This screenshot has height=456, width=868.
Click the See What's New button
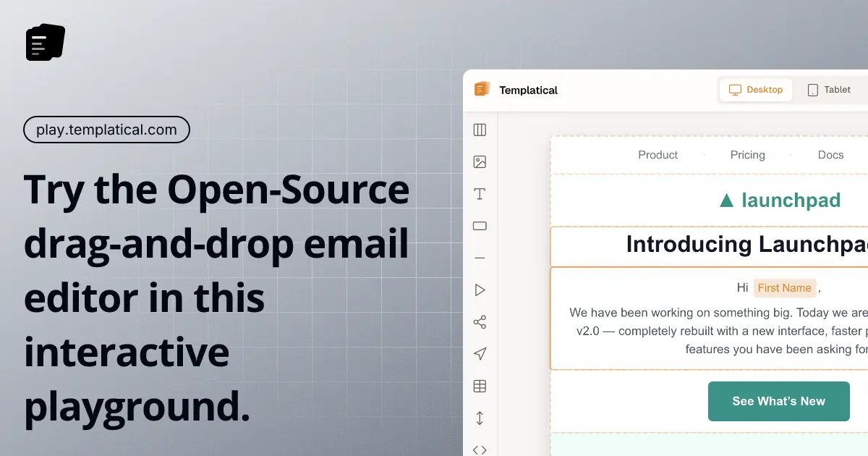point(779,401)
